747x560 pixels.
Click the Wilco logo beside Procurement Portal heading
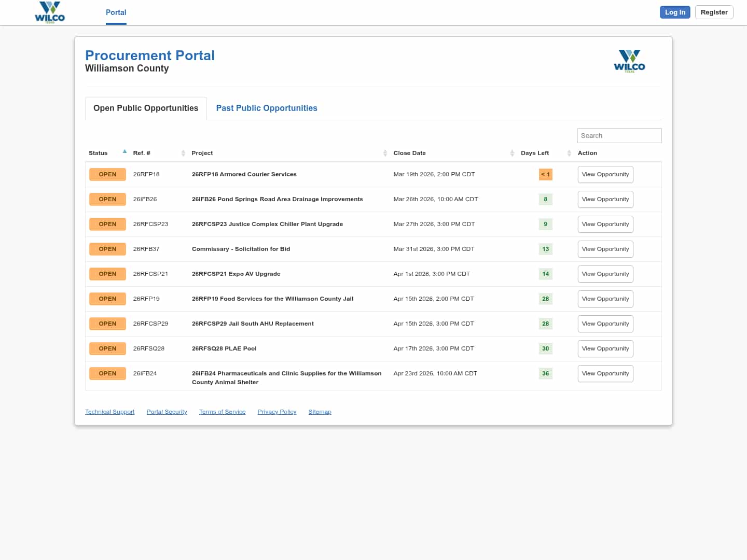click(x=629, y=61)
